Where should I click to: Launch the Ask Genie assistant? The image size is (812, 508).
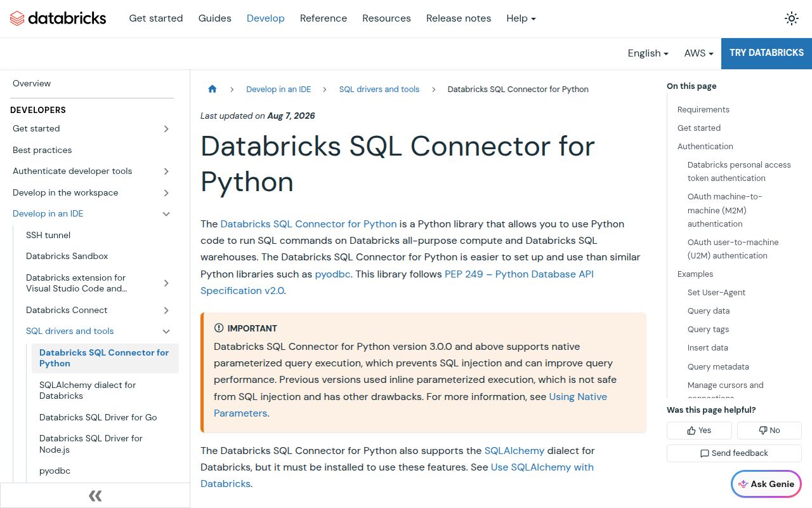(766, 484)
